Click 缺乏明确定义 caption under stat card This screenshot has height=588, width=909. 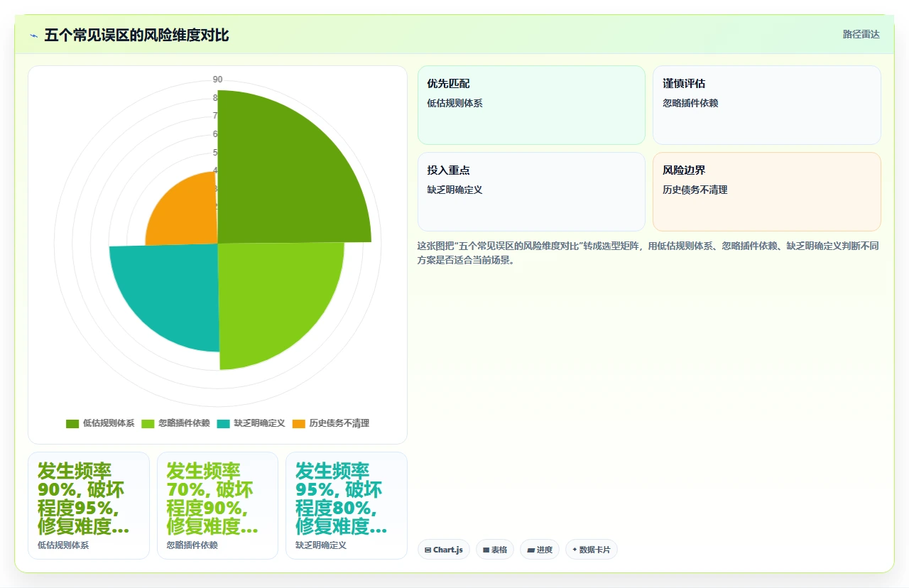pos(321,545)
